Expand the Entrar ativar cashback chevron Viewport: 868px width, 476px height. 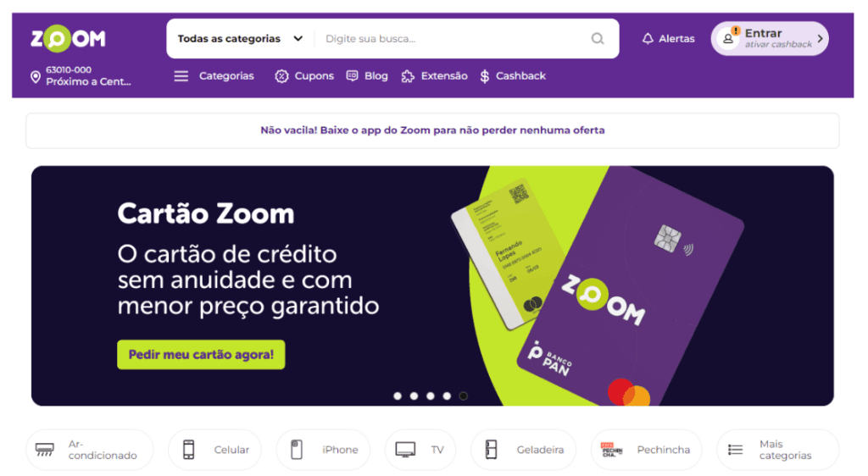(x=820, y=39)
